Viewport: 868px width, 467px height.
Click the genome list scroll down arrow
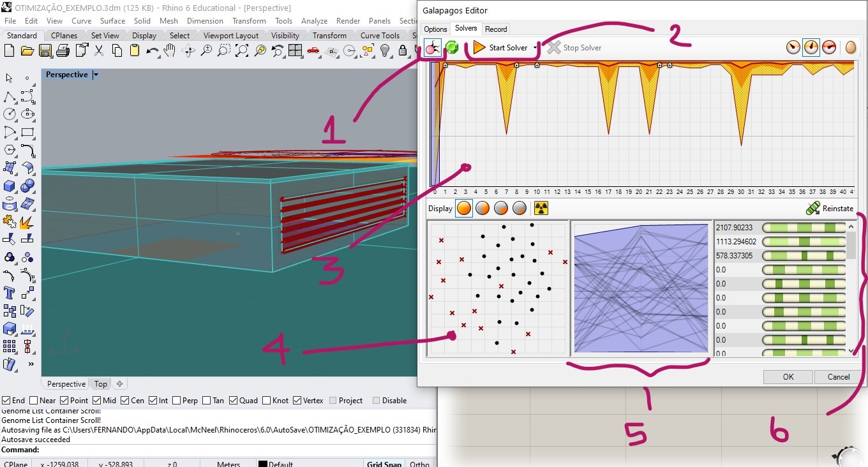pos(851,351)
